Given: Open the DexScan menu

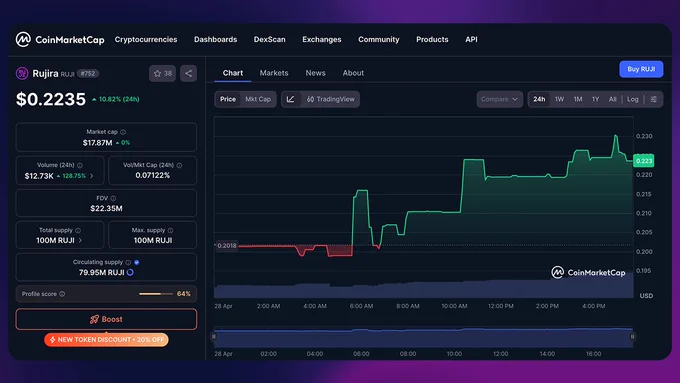Looking at the screenshot, I should (x=270, y=39).
